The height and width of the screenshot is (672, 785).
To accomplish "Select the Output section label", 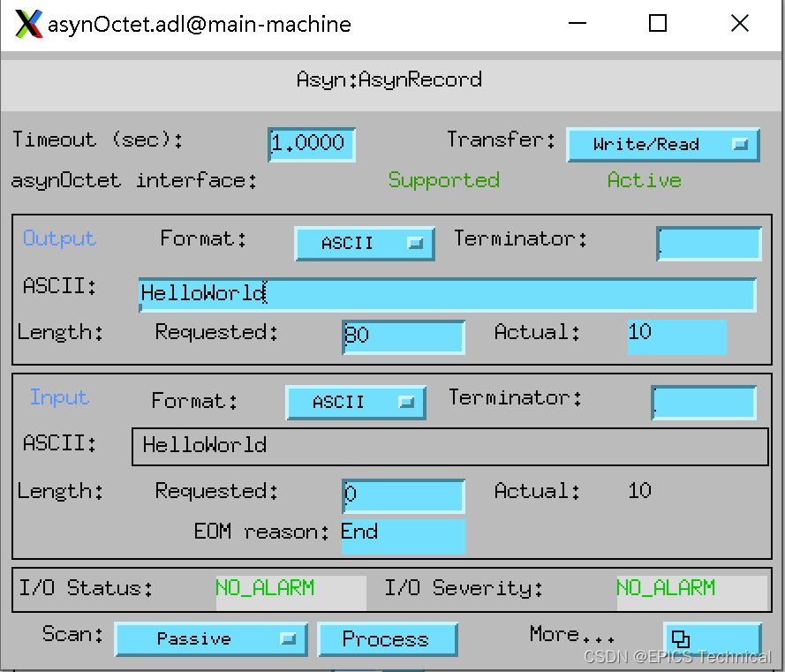I will 58,238.
